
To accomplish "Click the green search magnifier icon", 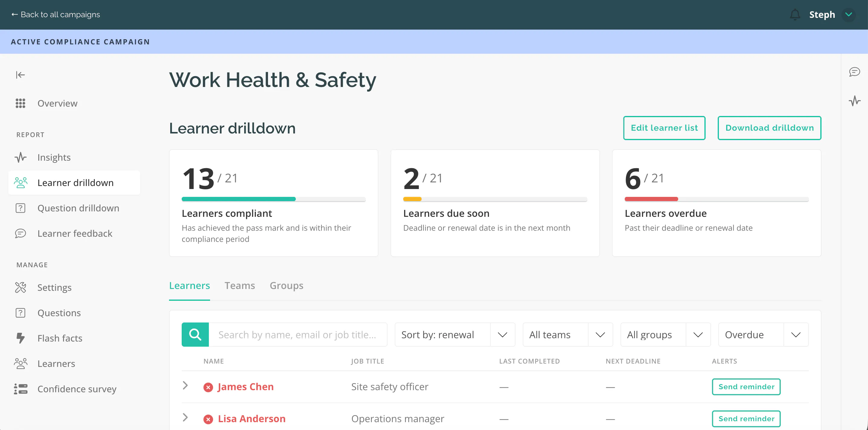I will click(x=195, y=335).
